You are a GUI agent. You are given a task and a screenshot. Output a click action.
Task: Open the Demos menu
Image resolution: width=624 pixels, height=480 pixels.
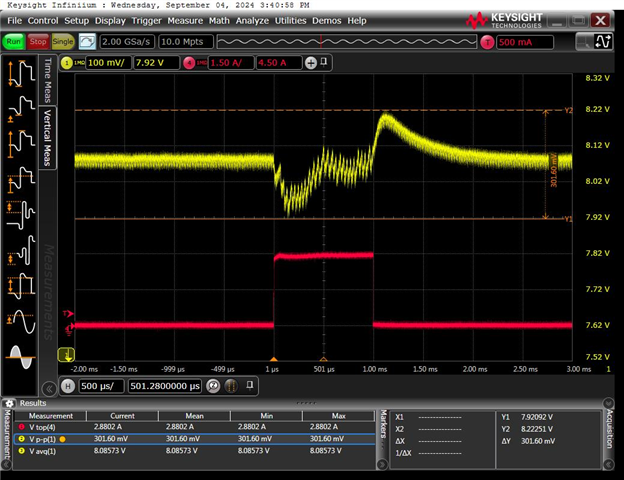pos(326,21)
